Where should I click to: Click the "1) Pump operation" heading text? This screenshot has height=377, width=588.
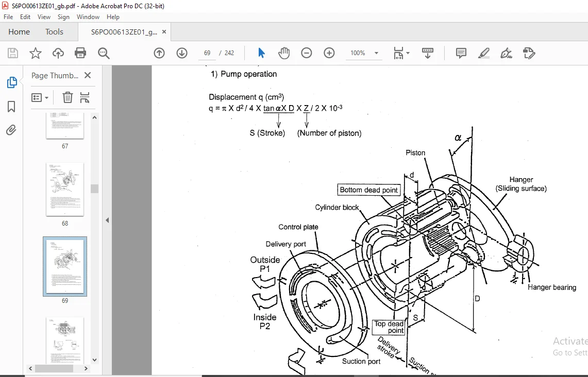[244, 74]
